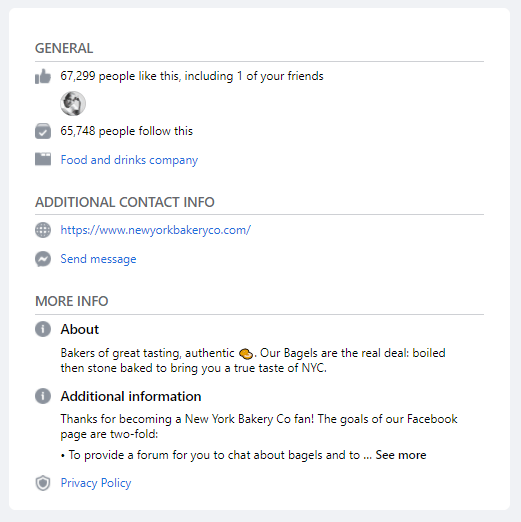Select the Send message link
The width and height of the screenshot is (521, 522).
coord(98,259)
